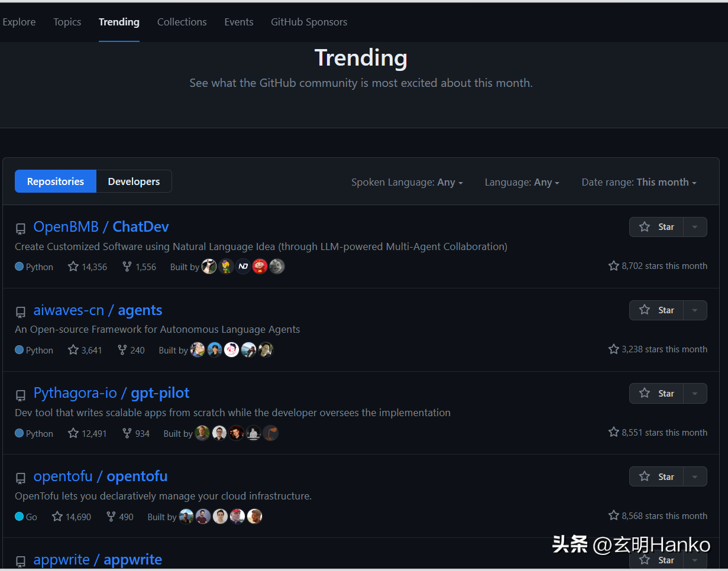Viewport: 728px width, 571px height.
Task: Click the last contributor avatar for ChatDev
Action: point(277,267)
